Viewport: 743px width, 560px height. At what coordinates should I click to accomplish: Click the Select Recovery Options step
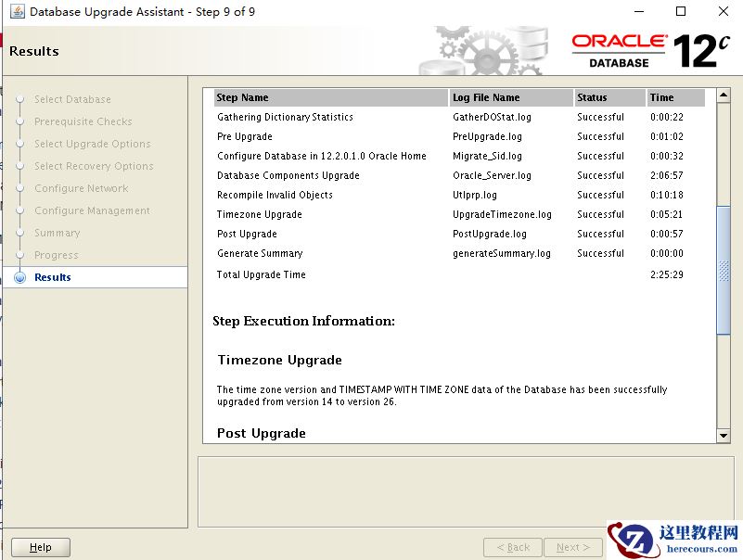(x=94, y=166)
